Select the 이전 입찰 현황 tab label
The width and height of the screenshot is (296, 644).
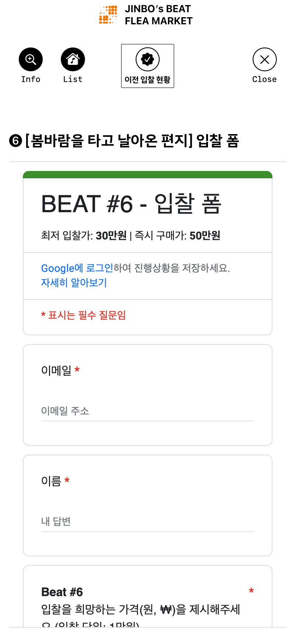coord(148,80)
